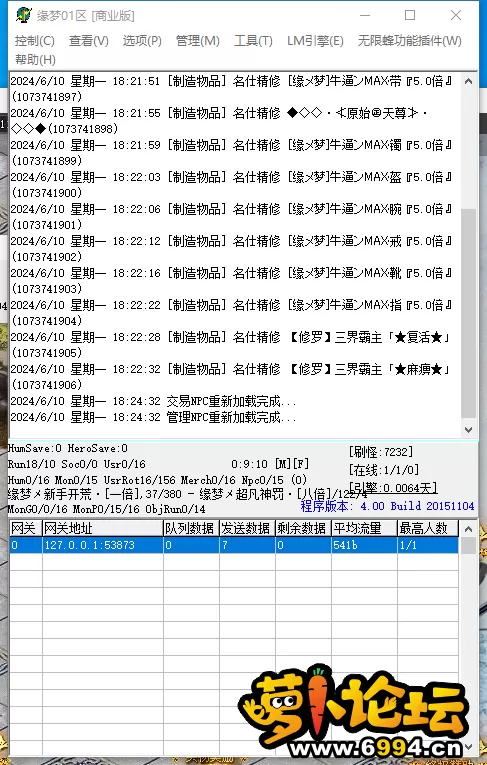Image resolution: width=487 pixels, height=765 pixels.
Task: Click log entry at 18:22:12 MAX戒
Action: pyautogui.click(x=232, y=249)
